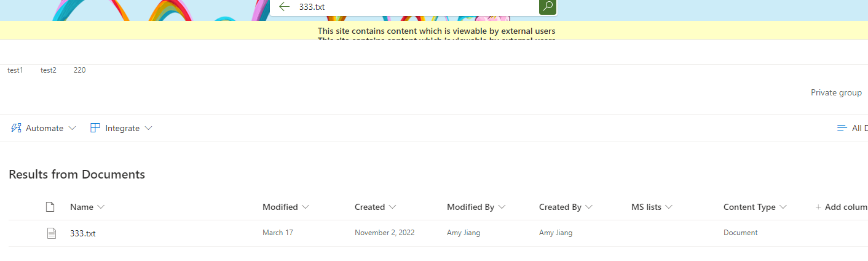Click Add column button
Screen dimensions: 868x261
click(842, 207)
